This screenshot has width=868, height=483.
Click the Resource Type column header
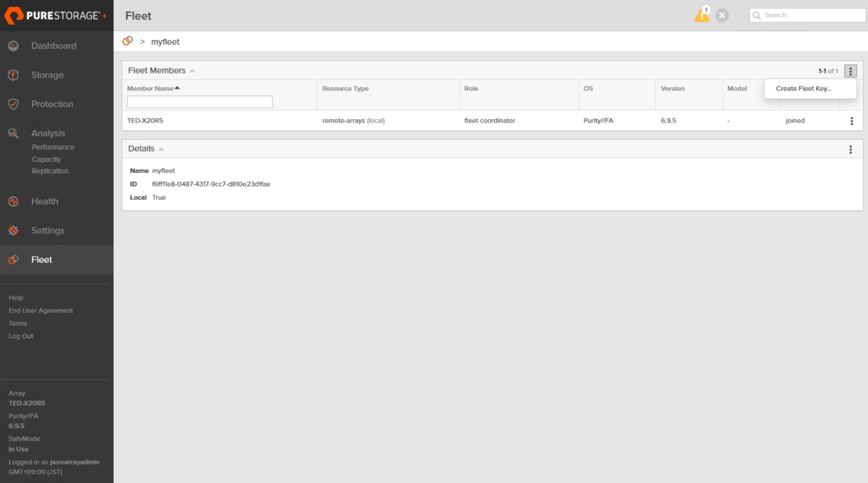(x=345, y=89)
